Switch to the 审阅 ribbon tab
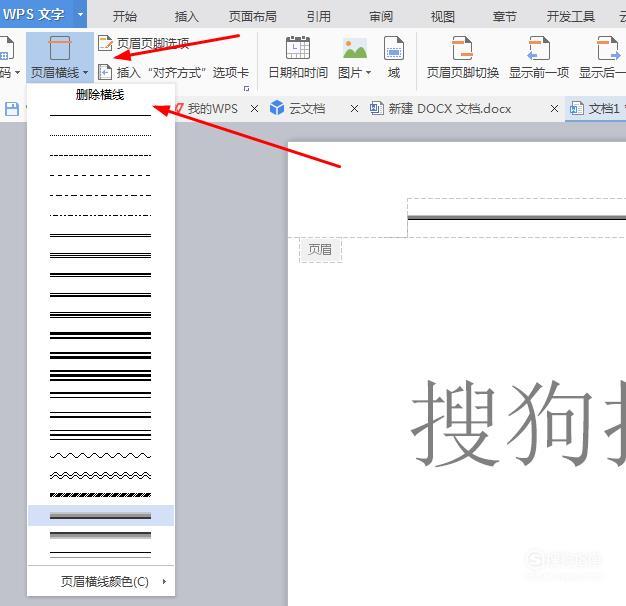626x606 pixels. click(x=381, y=16)
